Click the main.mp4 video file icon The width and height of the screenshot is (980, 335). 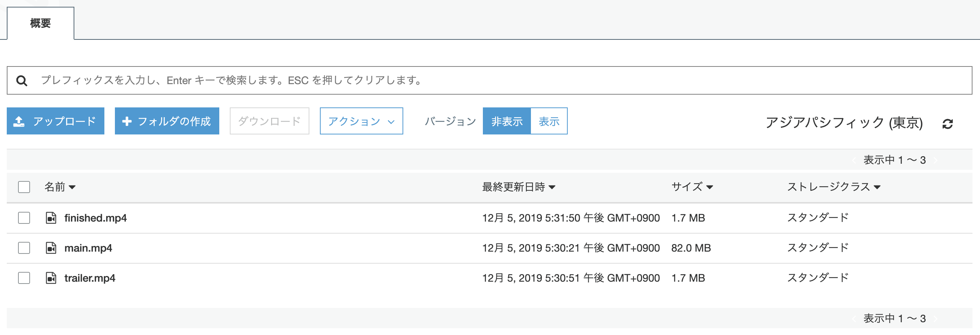pos(51,248)
